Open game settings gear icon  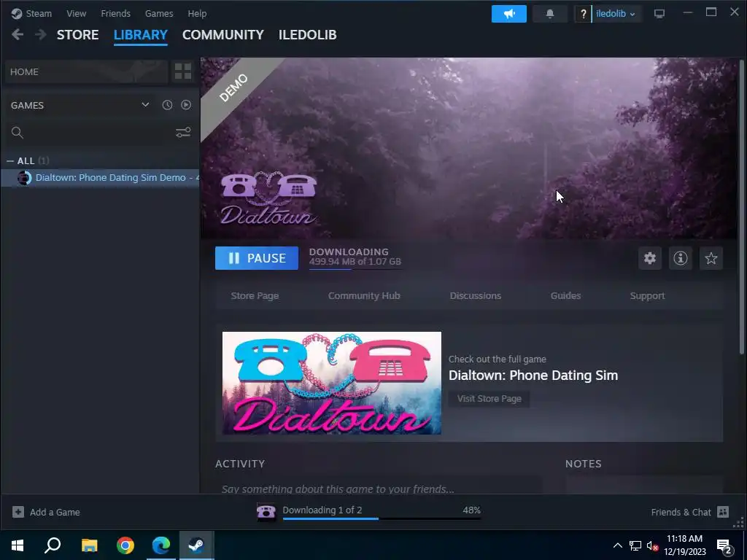click(x=650, y=258)
